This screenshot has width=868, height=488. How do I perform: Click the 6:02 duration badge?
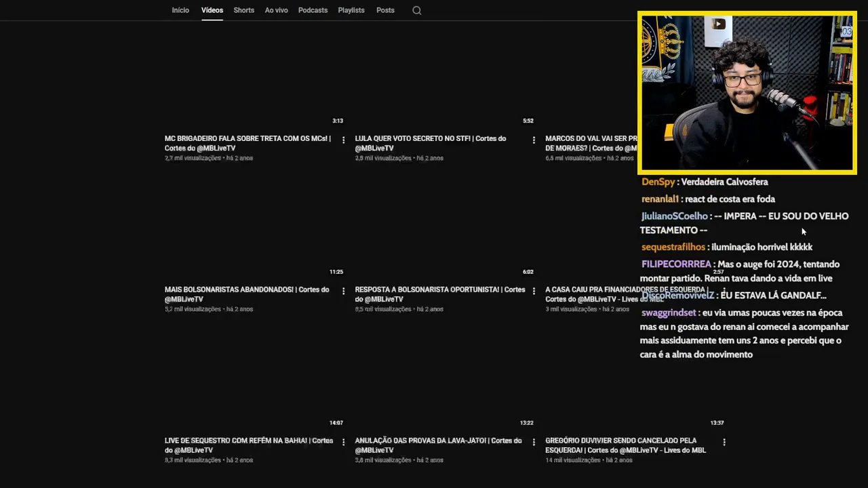pos(528,272)
